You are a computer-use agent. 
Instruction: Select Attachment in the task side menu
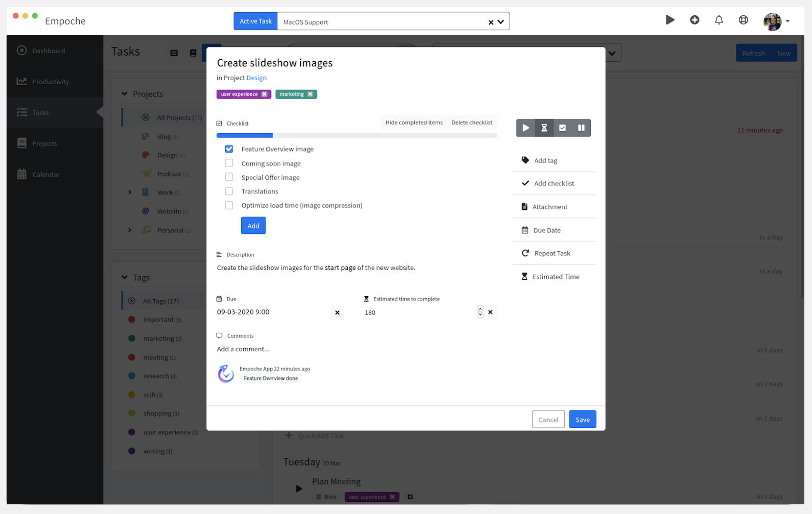click(550, 207)
